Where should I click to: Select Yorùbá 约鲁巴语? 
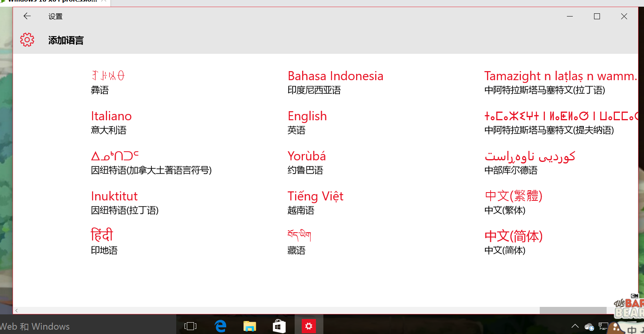click(307, 163)
